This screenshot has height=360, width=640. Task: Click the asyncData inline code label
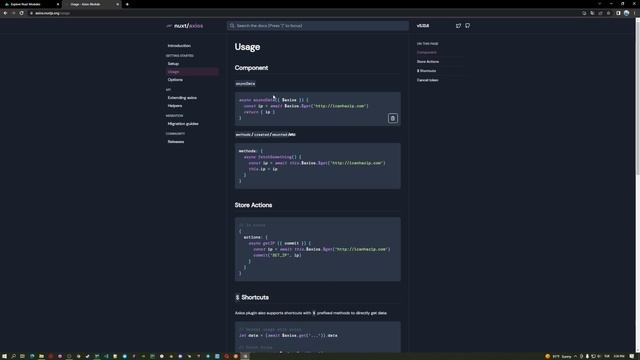pos(245,84)
